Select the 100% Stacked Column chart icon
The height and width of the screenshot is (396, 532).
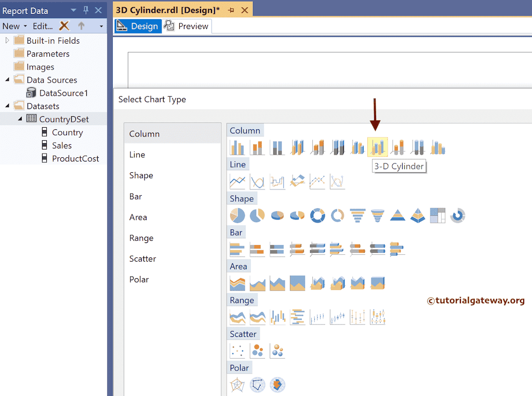click(277, 147)
